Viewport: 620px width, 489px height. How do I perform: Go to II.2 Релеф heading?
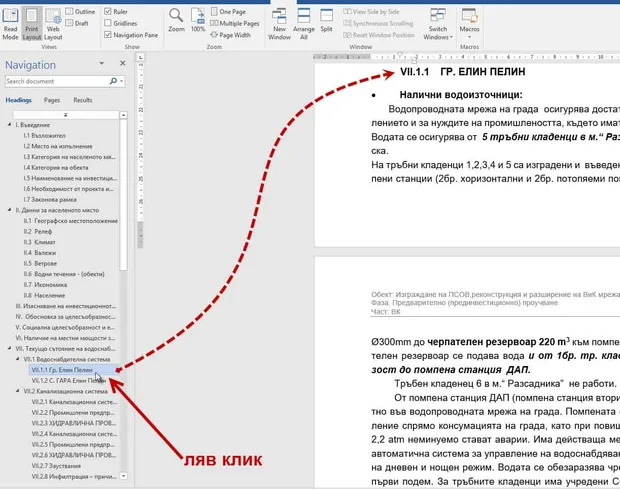tap(38, 232)
